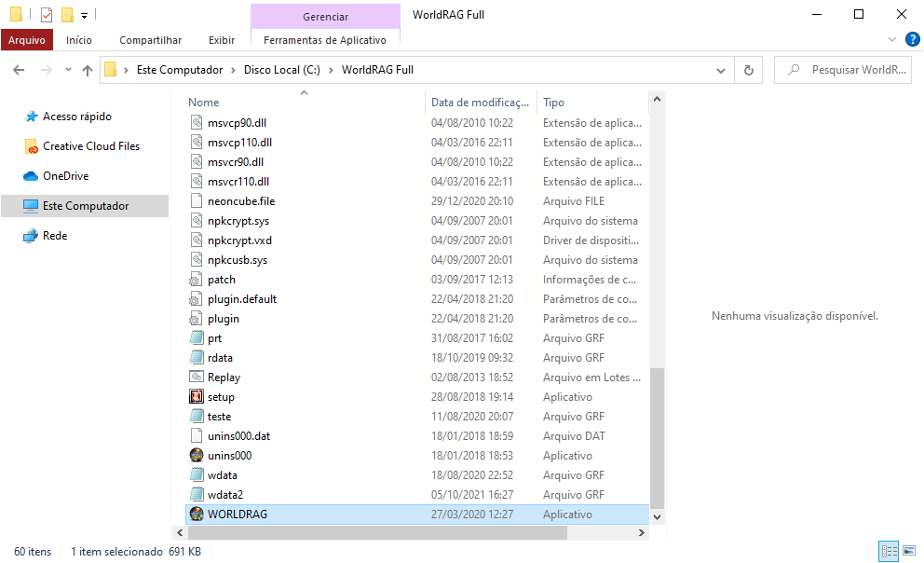Click the prt GRF file icon
The height and width of the screenshot is (563, 924).
click(197, 337)
